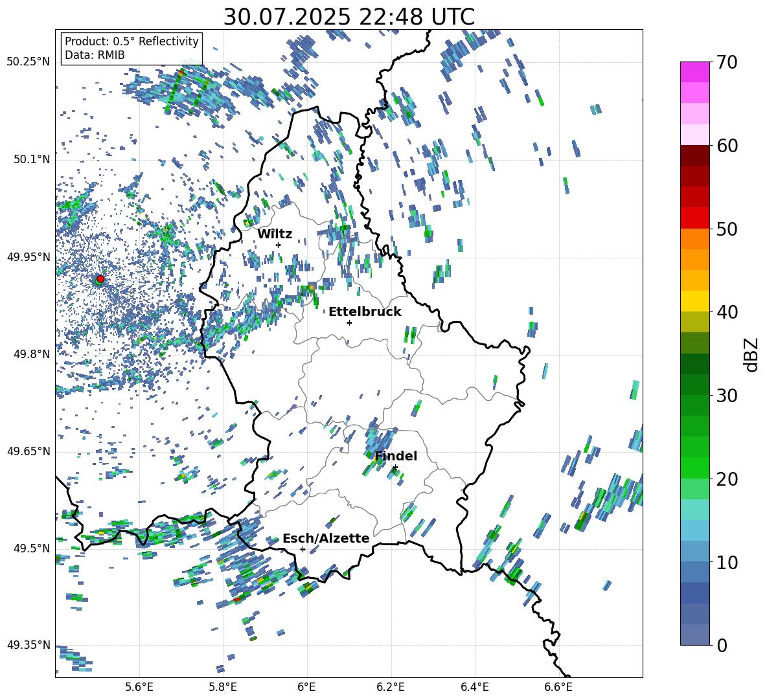
Task: Click the Findel station cross marker
Action: pyautogui.click(x=395, y=468)
